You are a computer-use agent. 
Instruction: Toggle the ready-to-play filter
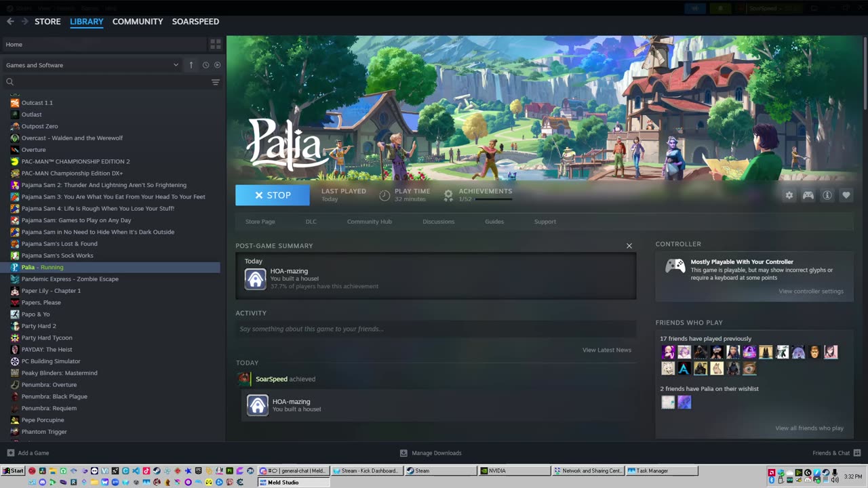pos(218,65)
